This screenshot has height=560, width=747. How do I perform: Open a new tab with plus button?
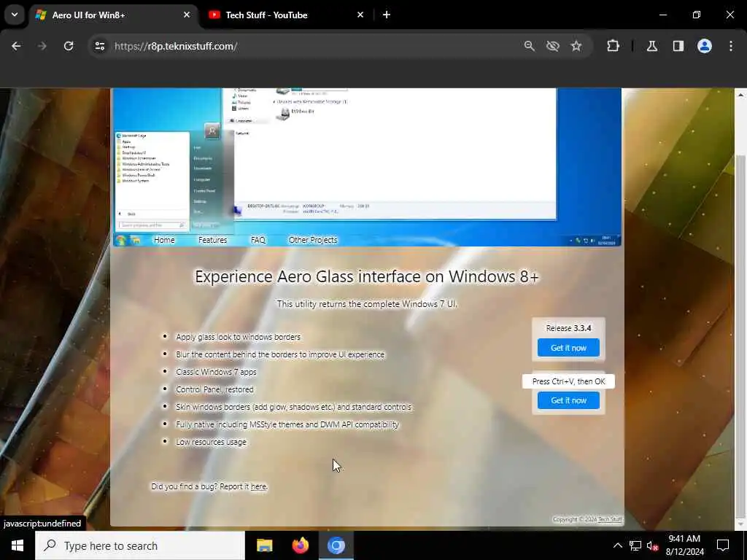point(387,15)
